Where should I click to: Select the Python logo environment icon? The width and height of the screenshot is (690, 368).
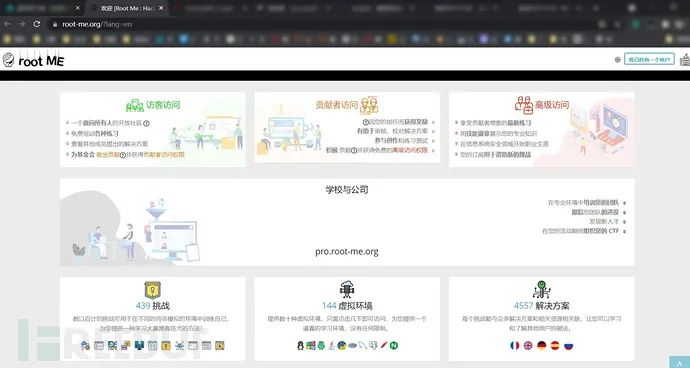pos(341,346)
